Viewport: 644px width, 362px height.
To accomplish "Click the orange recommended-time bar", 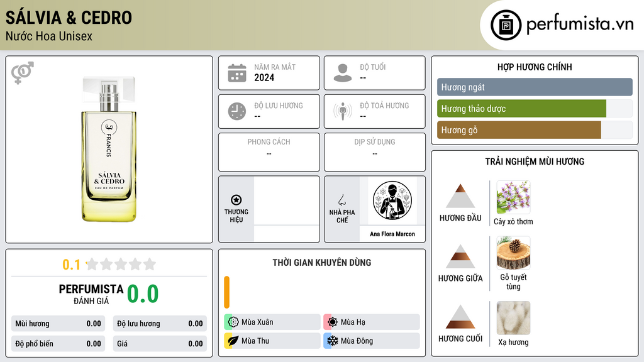I will pos(226,292).
